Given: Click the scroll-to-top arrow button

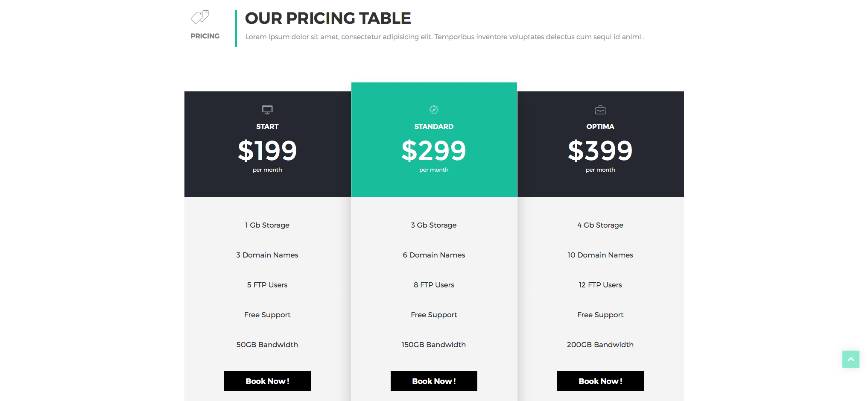Looking at the screenshot, I should [850, 359].
